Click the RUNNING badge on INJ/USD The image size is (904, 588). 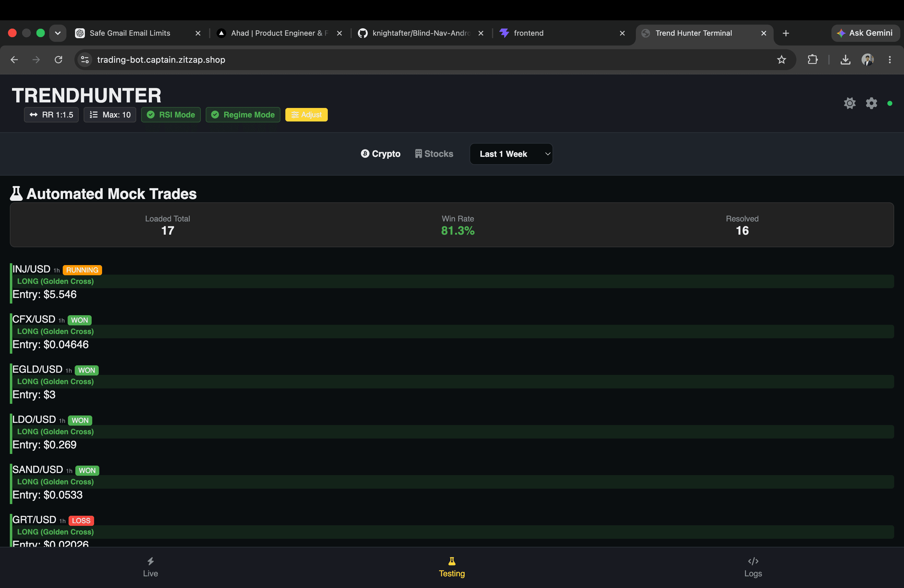(82, 270)
